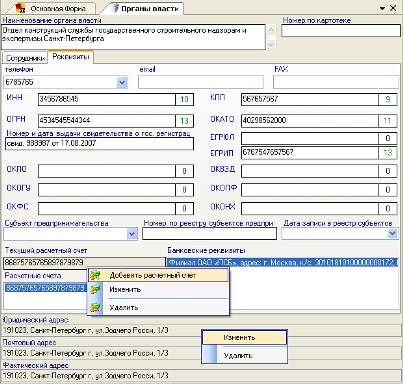The image size is (403, 384).
Task: Select the Органы власти tab
Action: pos(146,8)
